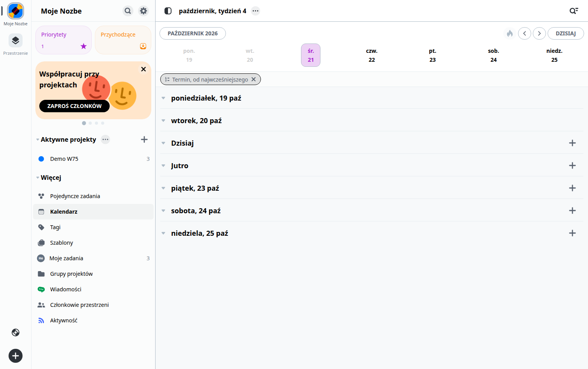Click the round plus add-task button
Image resolution: width=588 pixels, height=369 pixels.
[x=16, y=356]
